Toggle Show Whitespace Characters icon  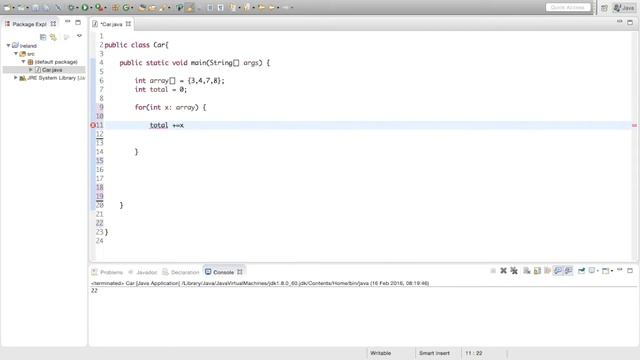click(x=220, y=7)
